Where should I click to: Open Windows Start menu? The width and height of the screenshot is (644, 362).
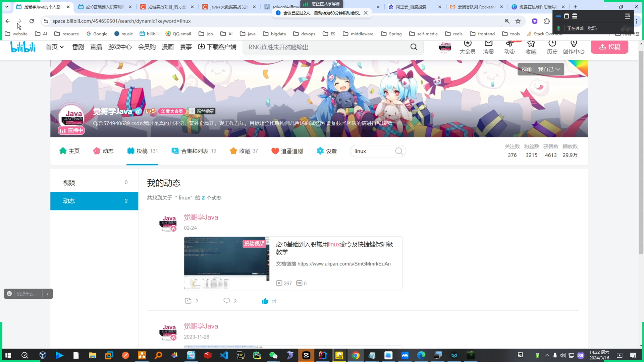point(8,355)
